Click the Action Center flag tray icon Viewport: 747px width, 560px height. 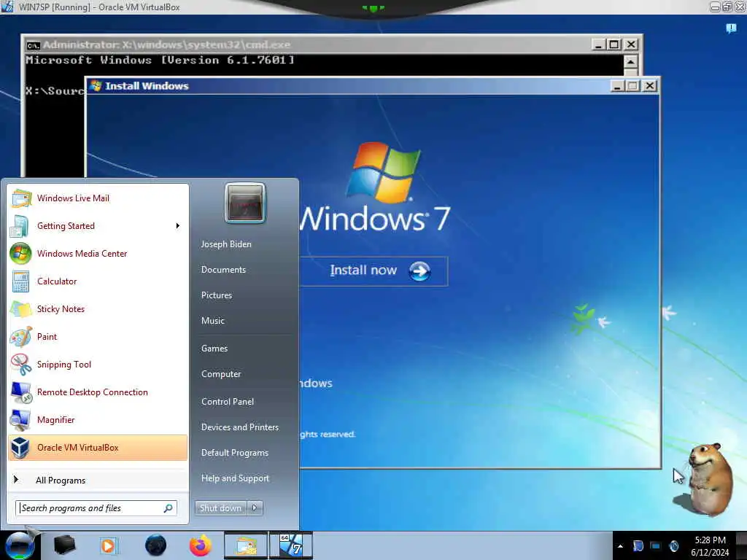click(x=638, y=546)
